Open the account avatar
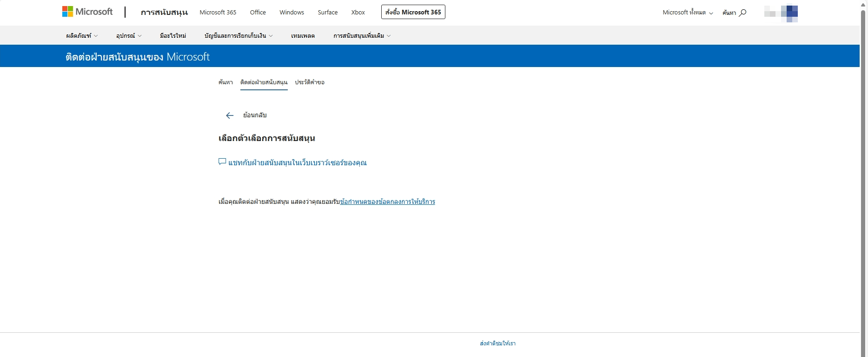This screenshot has width=868, height=357. 781,13
